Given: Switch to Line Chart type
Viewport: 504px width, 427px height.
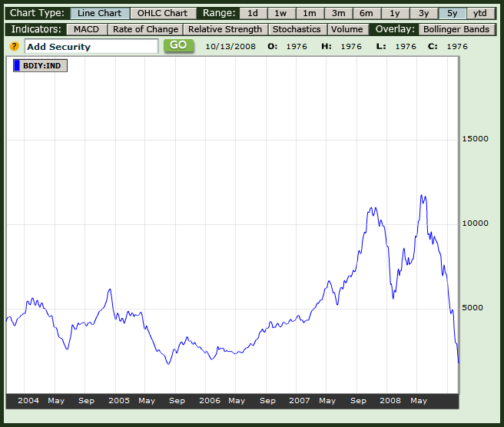Looking at the screenshot, I should pyautogui.click(x=99, y=13).
